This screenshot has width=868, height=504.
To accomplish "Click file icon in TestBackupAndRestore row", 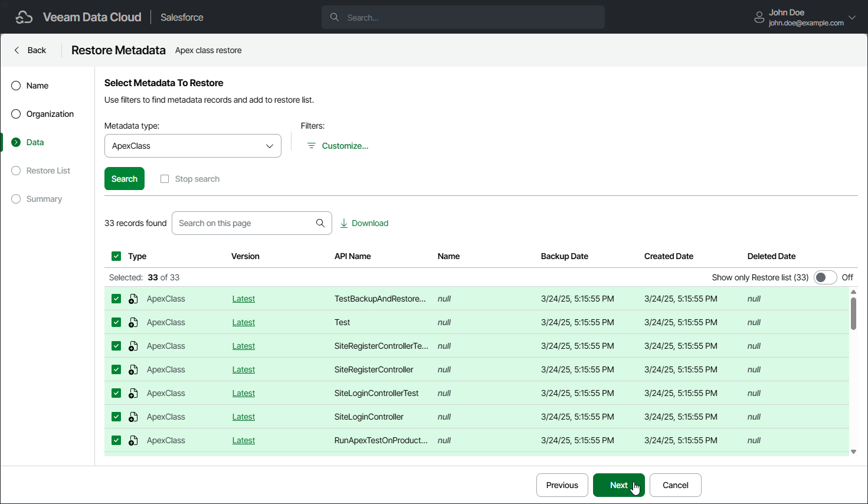I will click(x=133, y=299).
